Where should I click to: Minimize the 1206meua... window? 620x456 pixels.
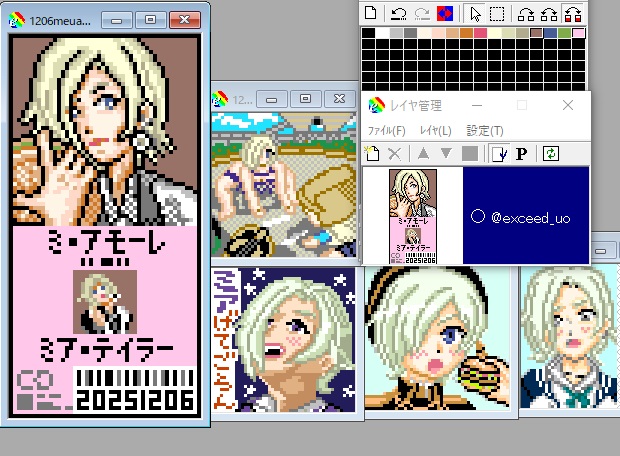click(x=117, y=20)
